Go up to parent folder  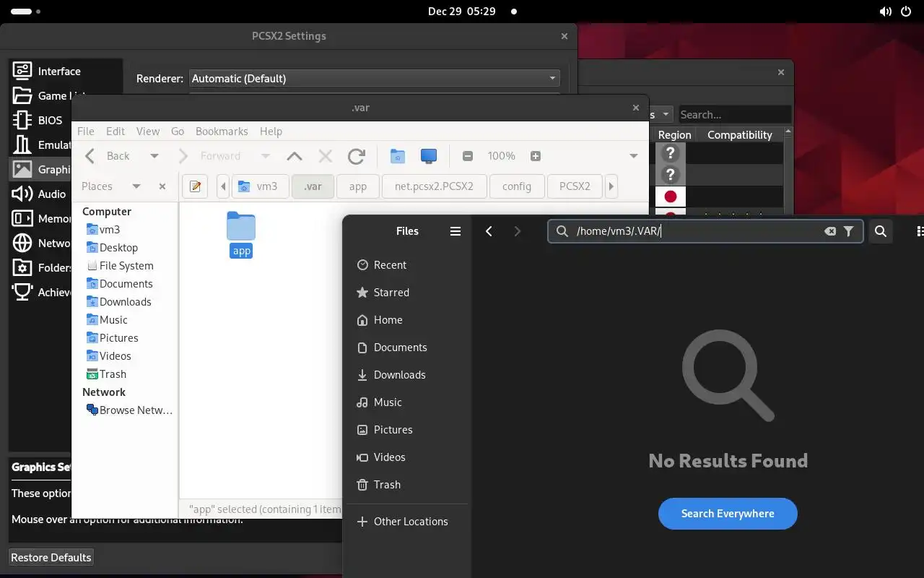click(295, 156)
